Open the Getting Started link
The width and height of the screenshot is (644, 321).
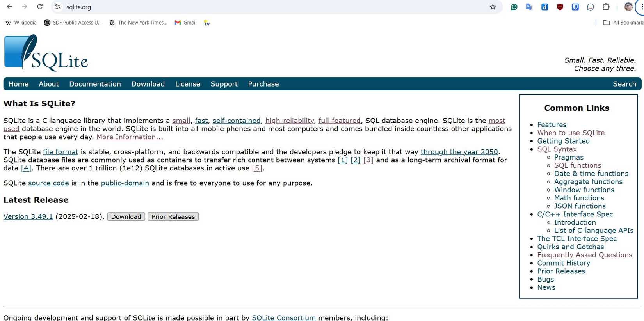coord(564,141)
